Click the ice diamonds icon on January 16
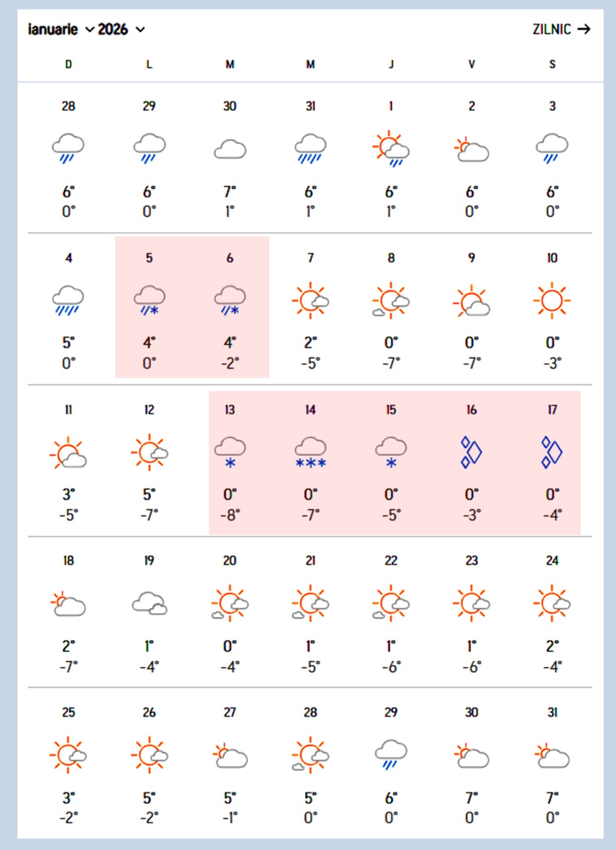This screenshot has height=850, width=616. [472, 453]
